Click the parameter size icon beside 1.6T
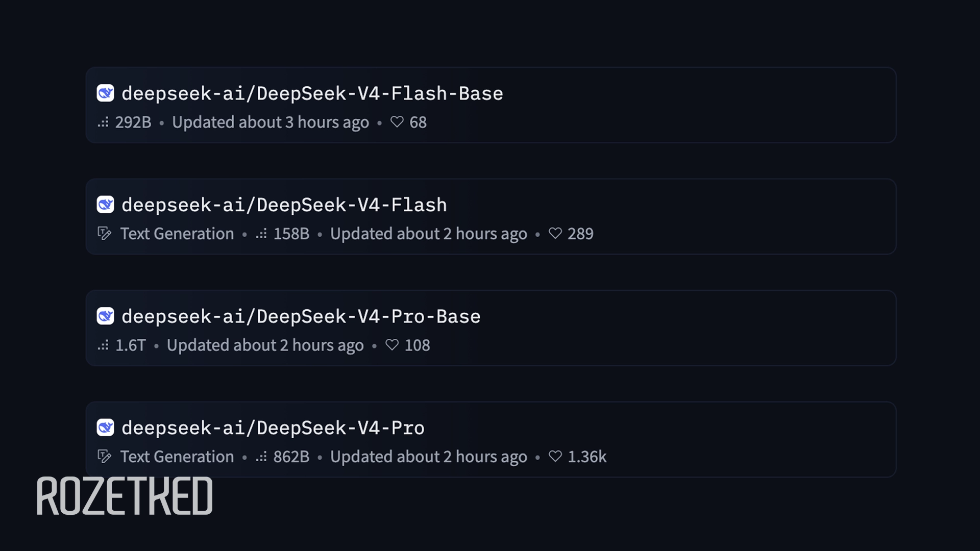Screen dimensions: 980x551 click(x=103, y=345)
